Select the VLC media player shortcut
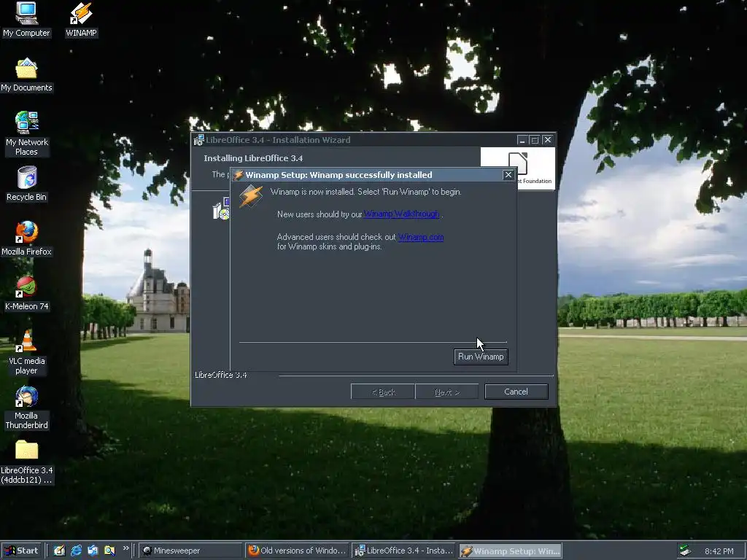The height and width of the screenshot is (560, 747). [26, 352]
